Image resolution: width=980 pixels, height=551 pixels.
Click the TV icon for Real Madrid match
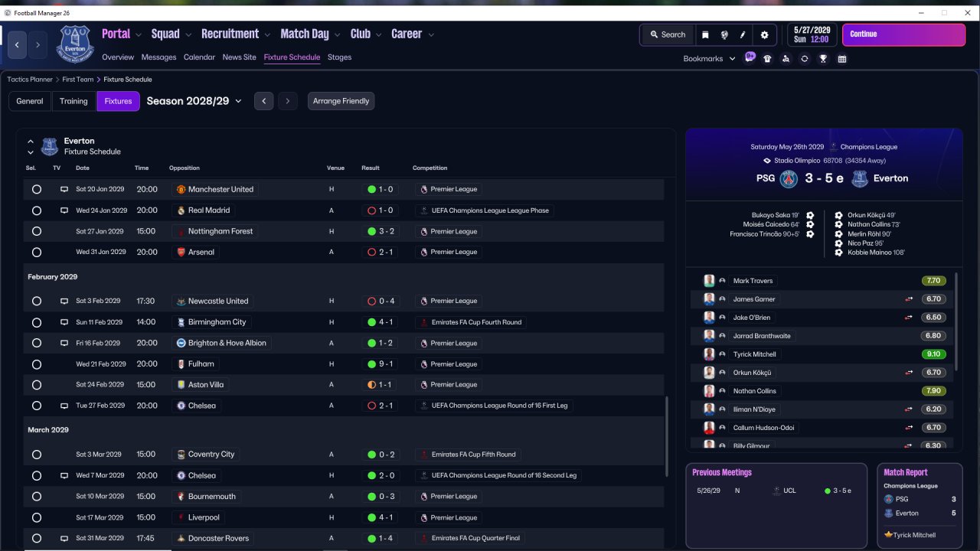[64, 210]
